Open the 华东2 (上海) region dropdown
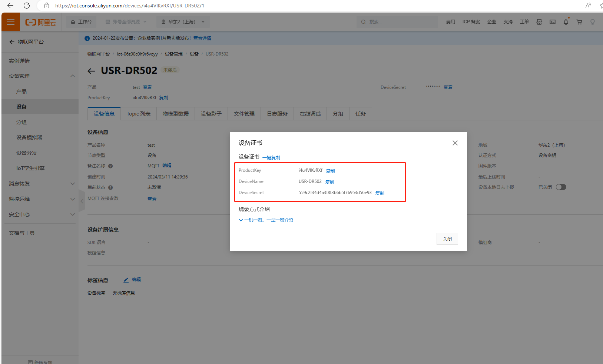 183,22
